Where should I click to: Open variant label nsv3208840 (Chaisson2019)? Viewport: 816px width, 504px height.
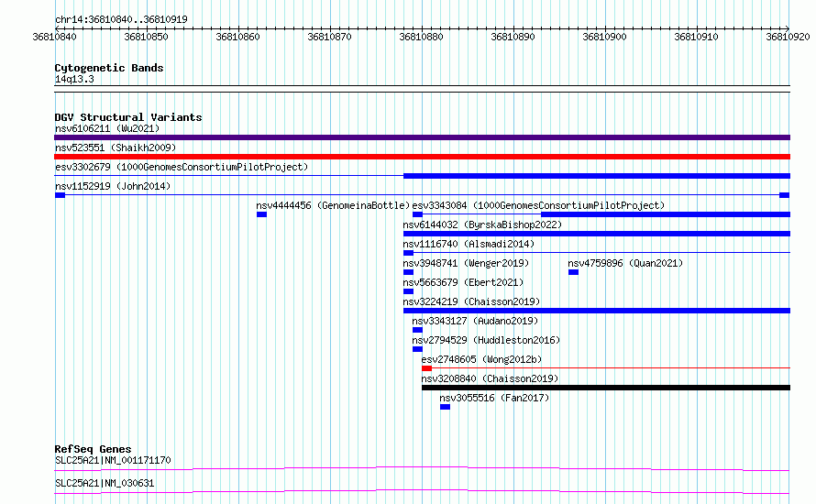(490, 378)
